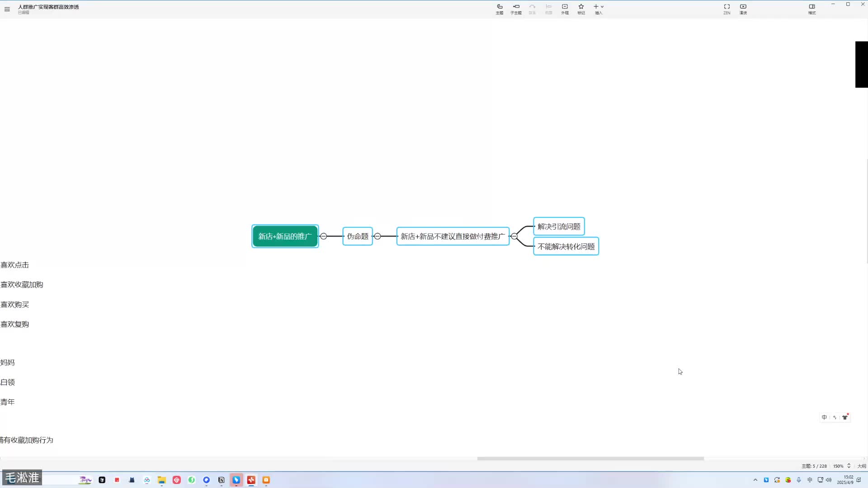Image resolution: width=868 pixels, height=488 pixels.
Task: Select the 不能解决转化问题 topic node
Action: tap(566, 246)
